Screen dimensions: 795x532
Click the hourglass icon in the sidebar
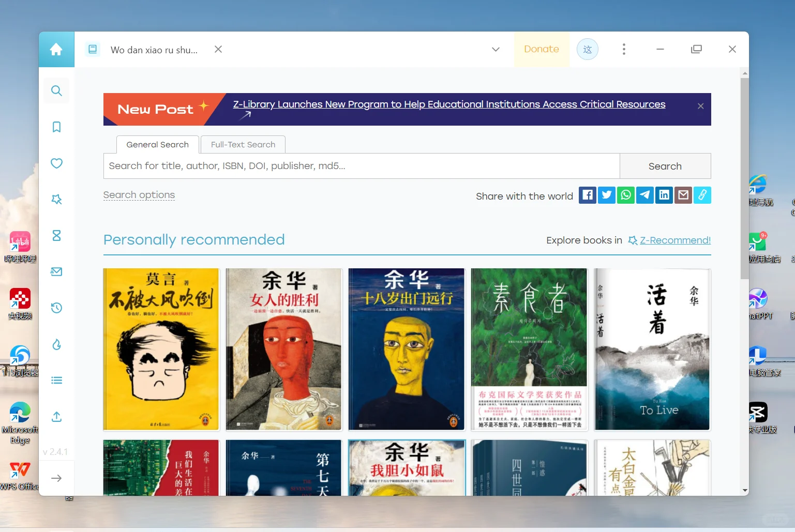coord(57,236)
